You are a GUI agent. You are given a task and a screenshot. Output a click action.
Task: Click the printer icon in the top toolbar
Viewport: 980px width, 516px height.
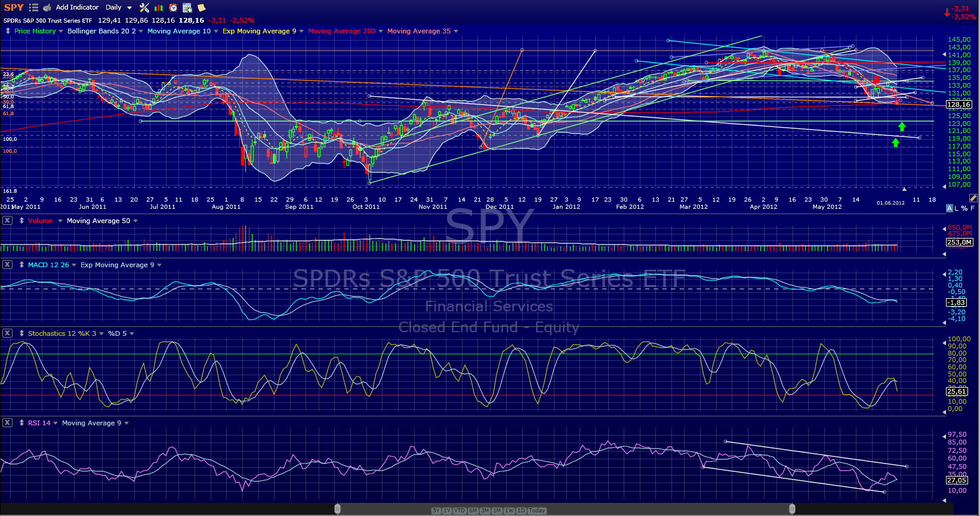pyautogui.click(x=47, y=8)
